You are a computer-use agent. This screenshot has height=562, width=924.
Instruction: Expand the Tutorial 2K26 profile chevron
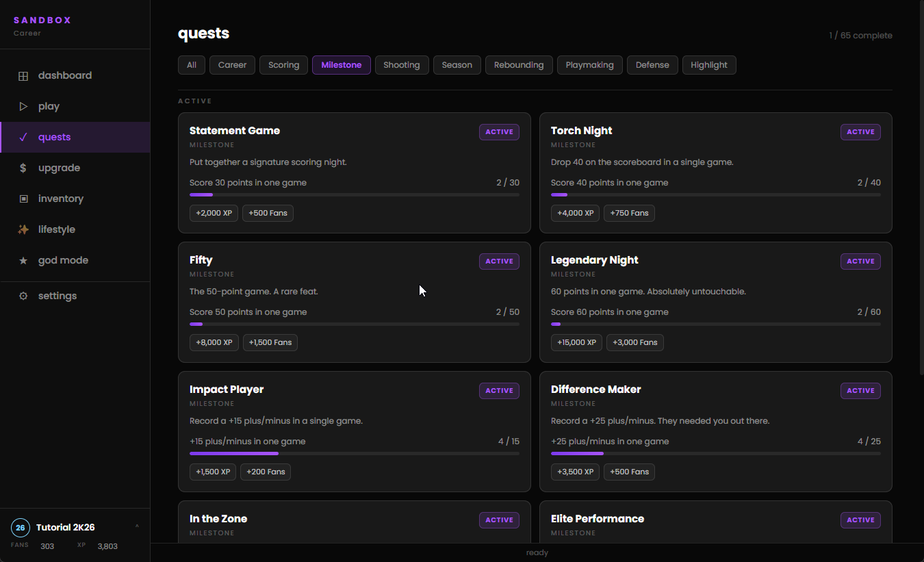(137, 527)
